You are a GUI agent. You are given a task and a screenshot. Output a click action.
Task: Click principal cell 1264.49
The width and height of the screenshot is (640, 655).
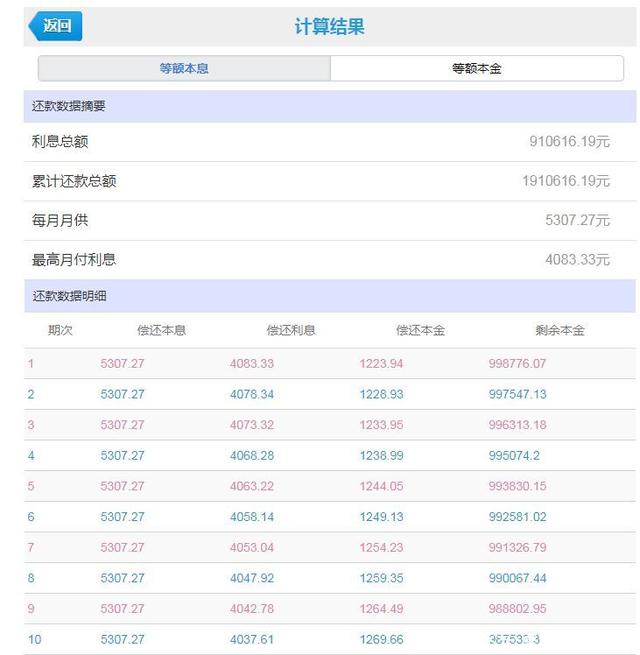[x=381, y=609]
